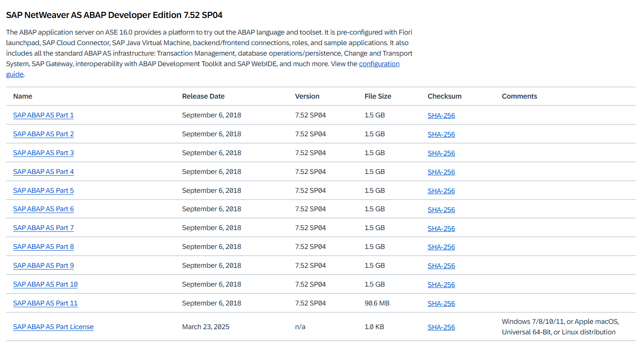
Task: Click the Checksum column header
Action: 444,96
